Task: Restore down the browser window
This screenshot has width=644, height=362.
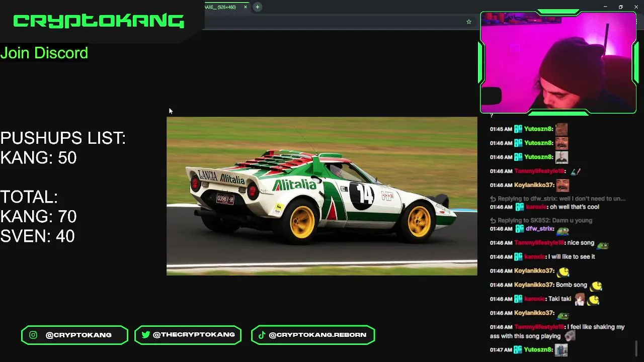Action: click(x=620, y=7)
